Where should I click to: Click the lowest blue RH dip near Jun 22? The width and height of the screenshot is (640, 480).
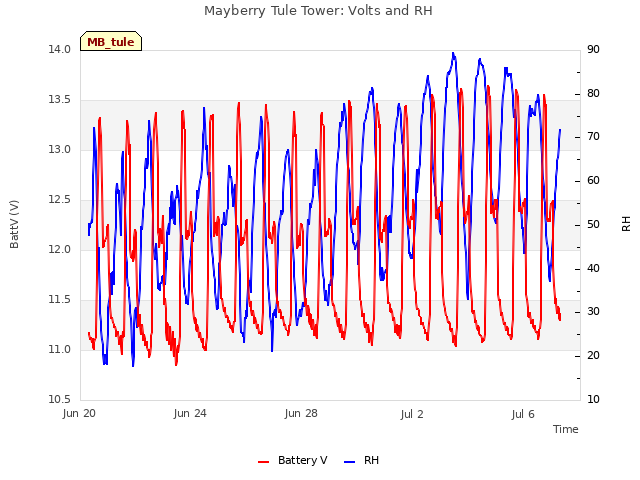133,365
